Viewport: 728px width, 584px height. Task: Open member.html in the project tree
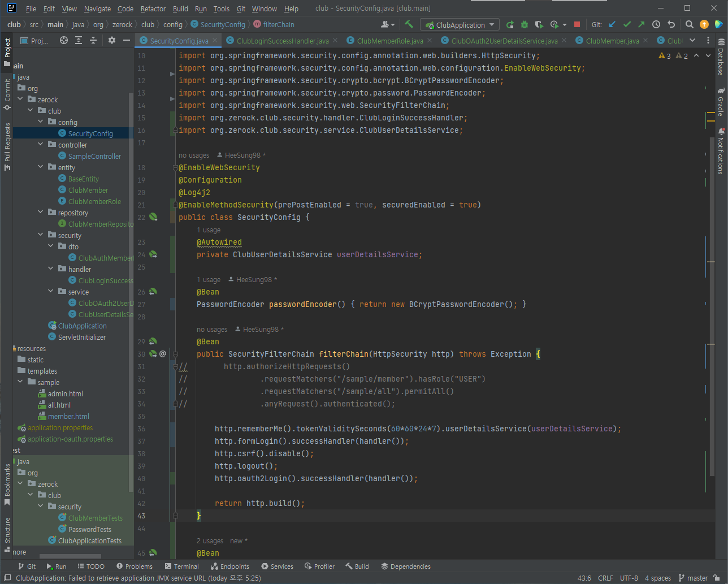click(x=68, y=416)
